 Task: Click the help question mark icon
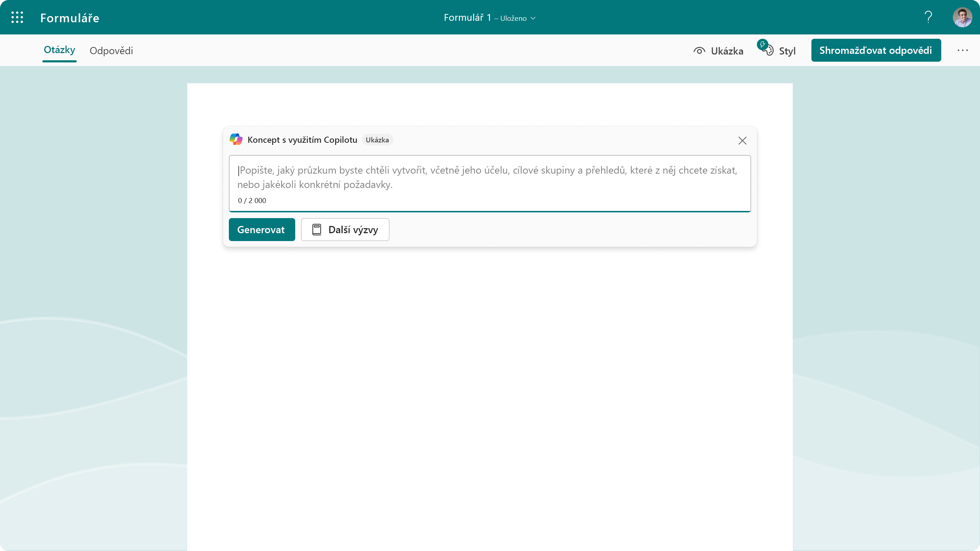(928, 18)
